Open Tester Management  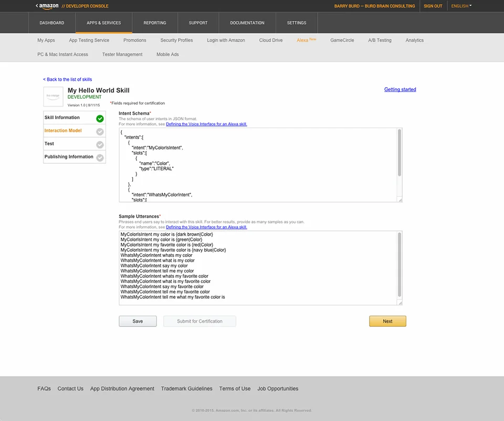122,54
